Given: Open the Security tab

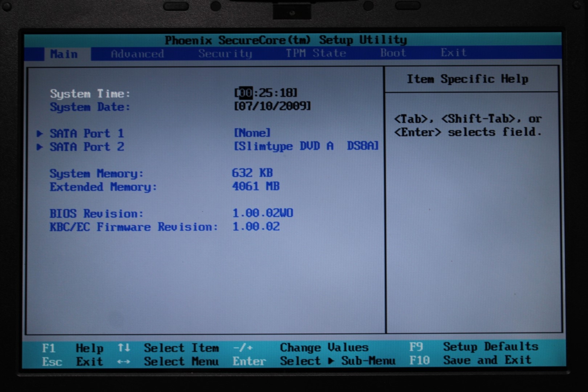Looking at the screenshot, I should click(x=225, y=54).
